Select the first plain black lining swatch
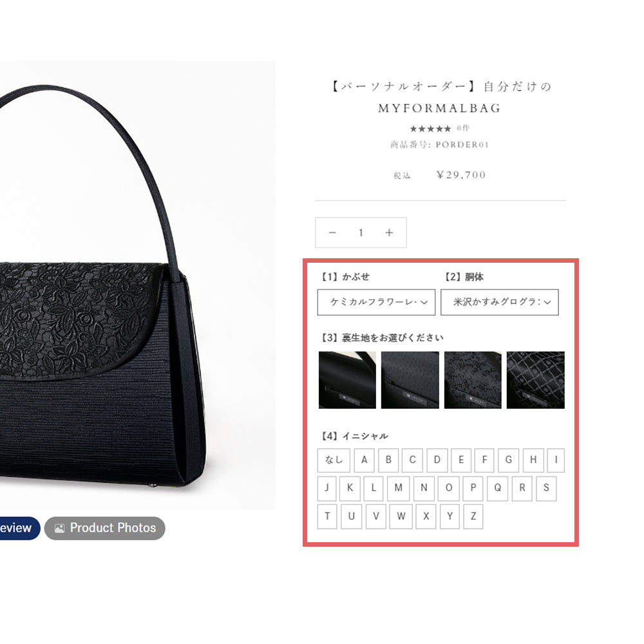644x644 pixels. click(x=347, y=380)
